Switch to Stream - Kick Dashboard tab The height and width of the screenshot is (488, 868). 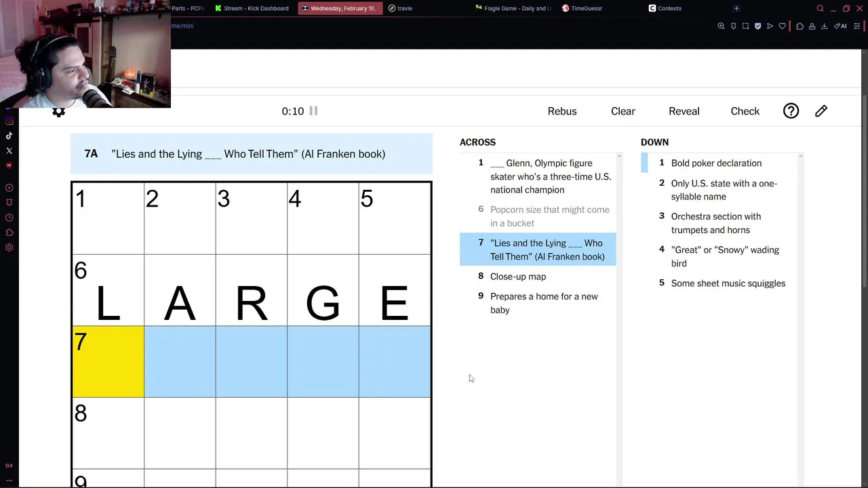point(252,8)
